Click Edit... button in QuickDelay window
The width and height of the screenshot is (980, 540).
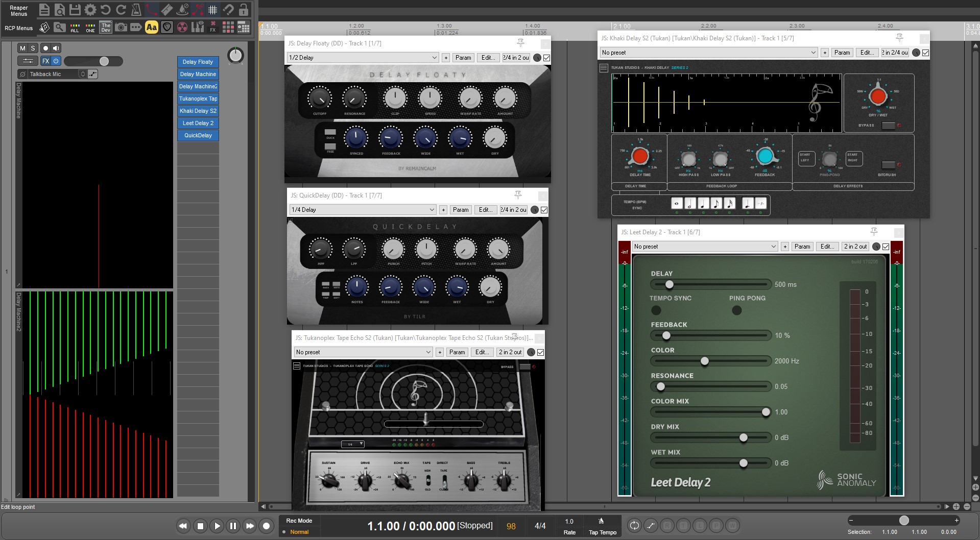click(486, 210)
